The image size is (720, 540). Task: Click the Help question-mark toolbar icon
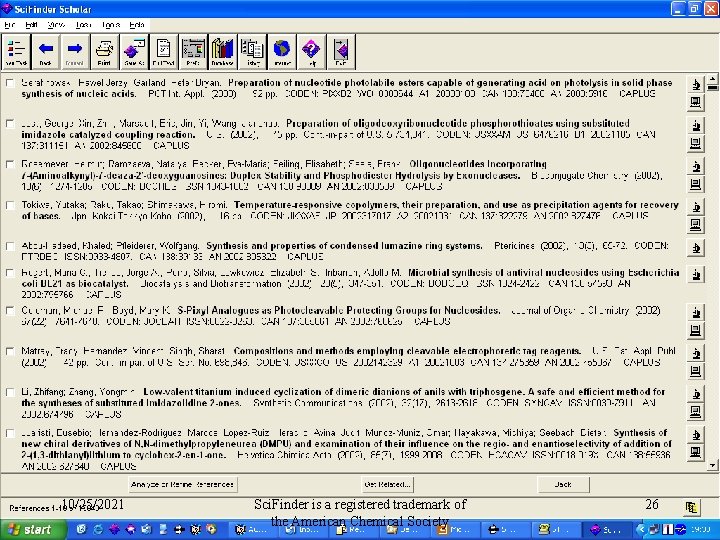(x=311, y=51)
